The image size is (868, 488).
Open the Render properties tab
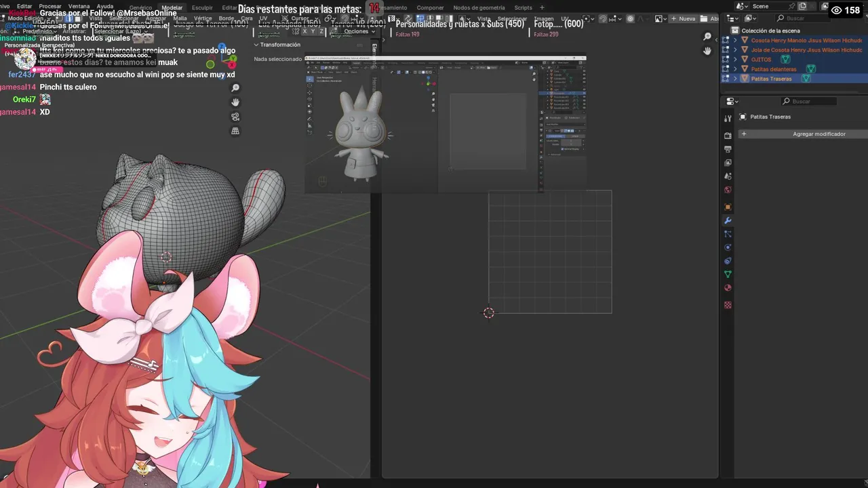[728, 136]
